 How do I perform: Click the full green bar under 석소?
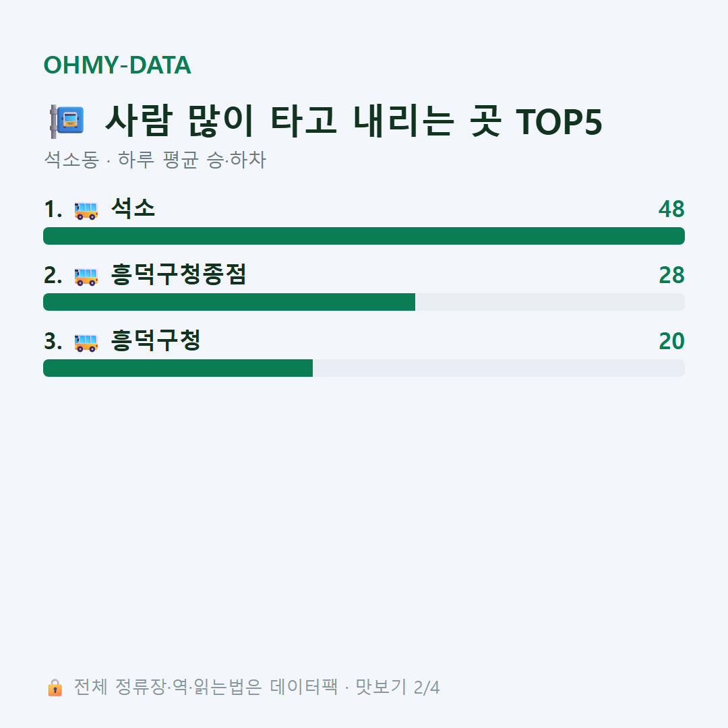click(x=364, y=236)
